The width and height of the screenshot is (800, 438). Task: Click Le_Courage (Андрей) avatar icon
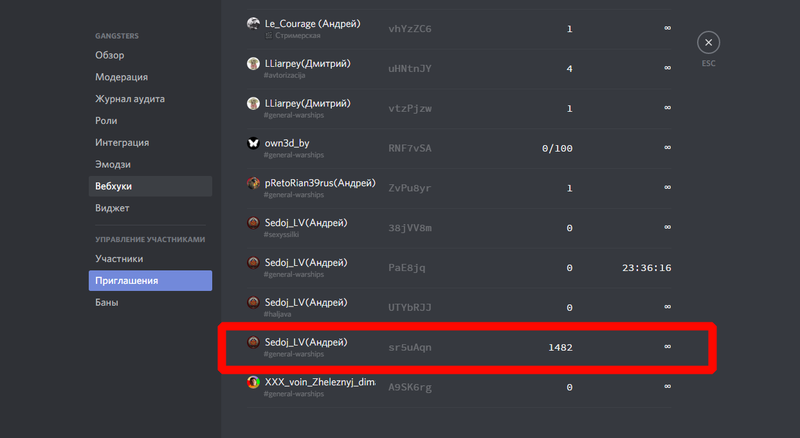pos(253,23)
